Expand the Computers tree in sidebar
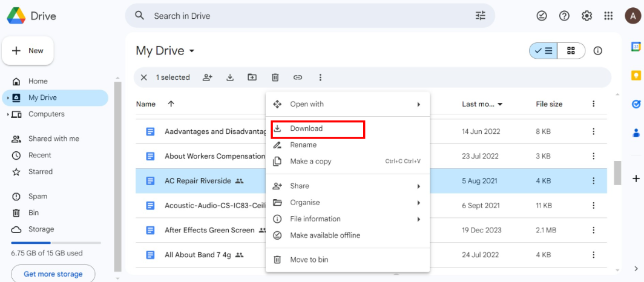The width and height of the screenshot is (644, 282). click(8, 114)
